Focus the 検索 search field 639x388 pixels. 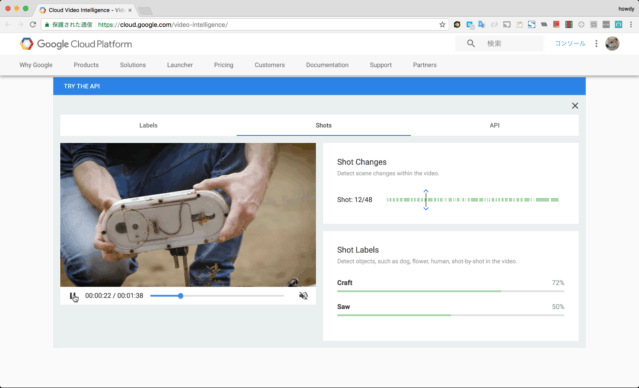point(500,43)
